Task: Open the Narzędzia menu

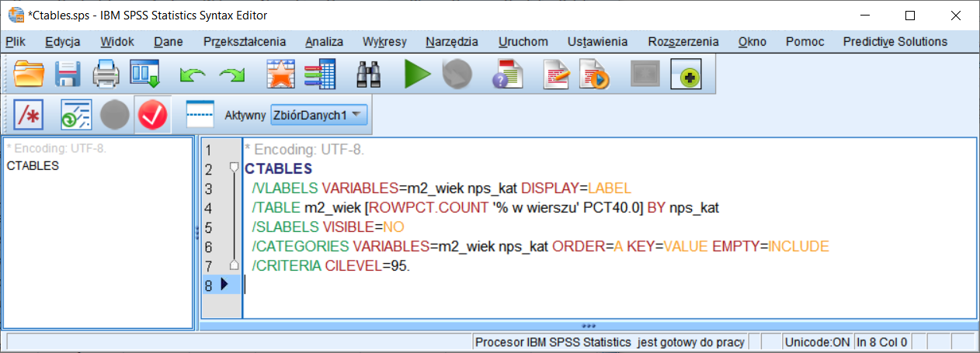Action: (x=452, y=42)
